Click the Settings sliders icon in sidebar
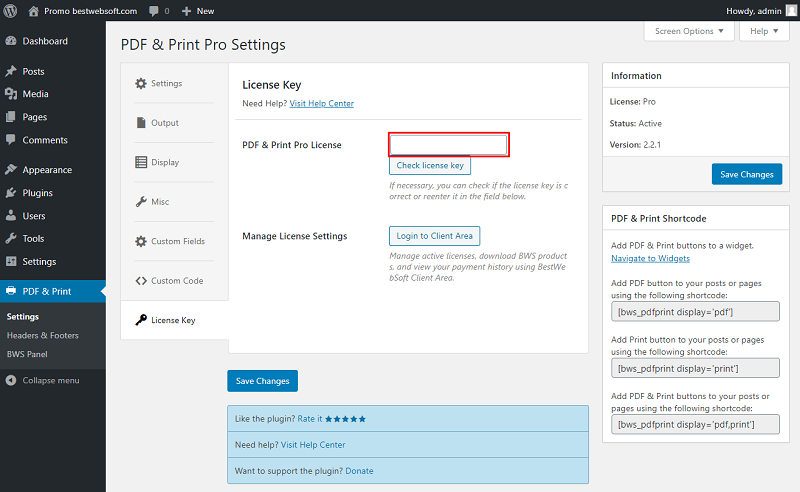Viewport: 800px width, 492px height. point(11,261)
